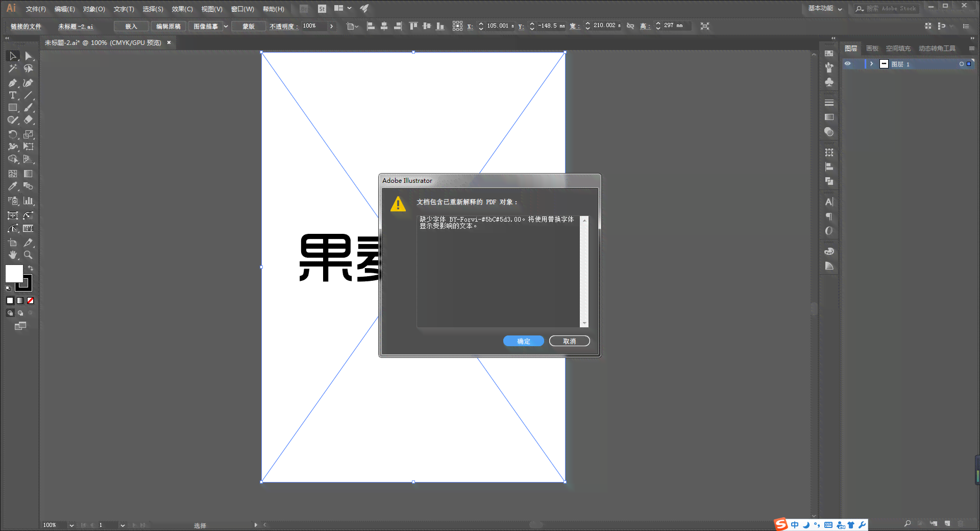
Task: Select the Gradient tool
Action: (x=29, y=174)
